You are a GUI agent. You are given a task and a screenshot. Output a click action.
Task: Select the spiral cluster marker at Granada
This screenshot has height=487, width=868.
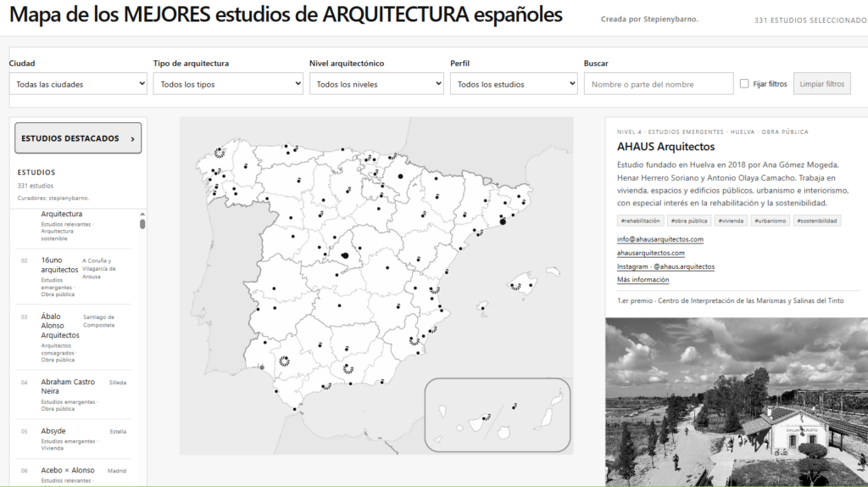point(348,368)
